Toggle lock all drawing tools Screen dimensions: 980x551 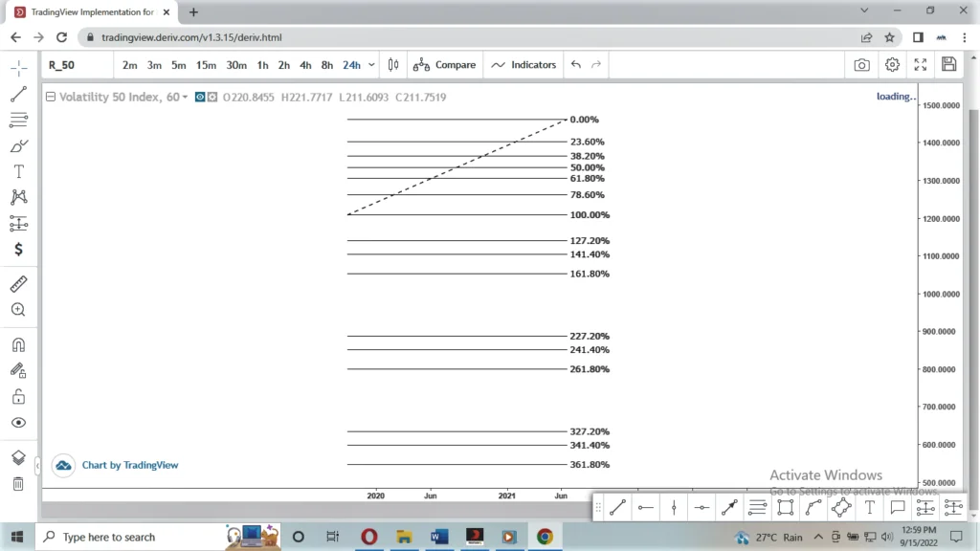(19, 397)
